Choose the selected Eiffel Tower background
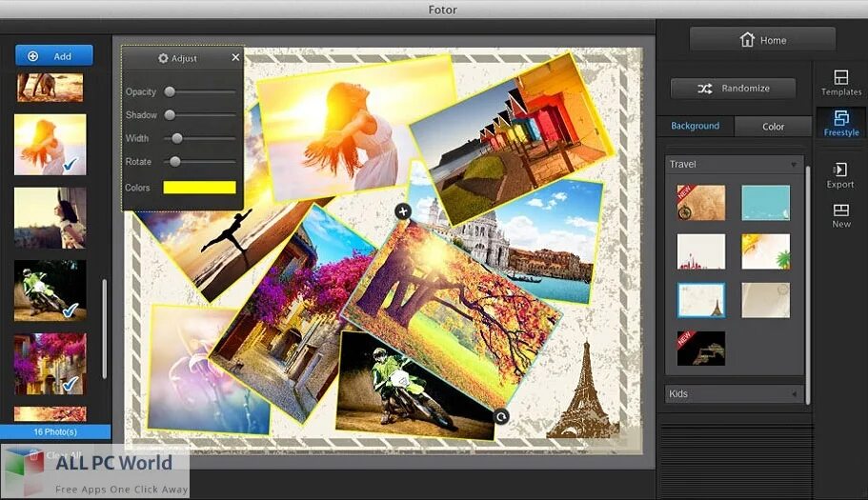The image size is (868, 500). pyautogui.click(x=701, y=300)
